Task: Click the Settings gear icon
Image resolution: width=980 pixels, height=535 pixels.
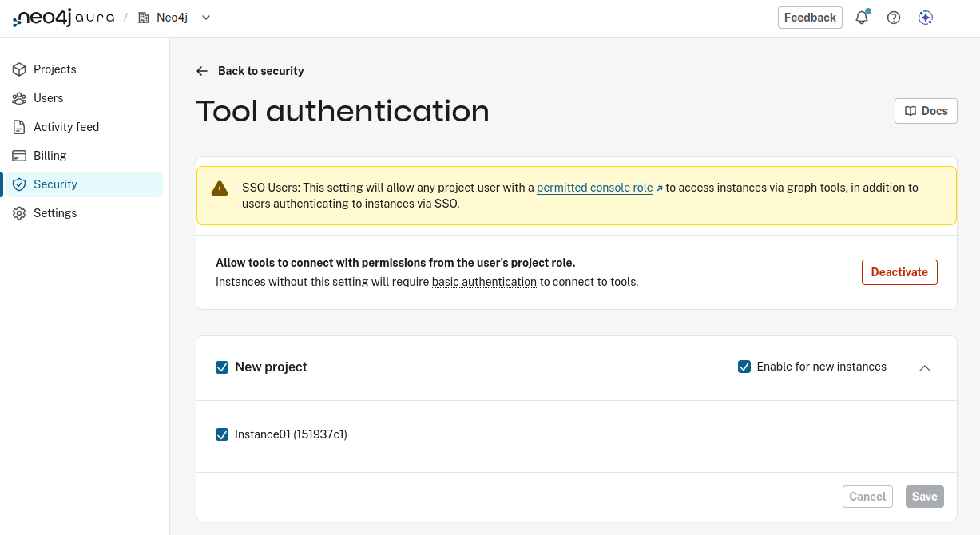Action: [19, 213]
